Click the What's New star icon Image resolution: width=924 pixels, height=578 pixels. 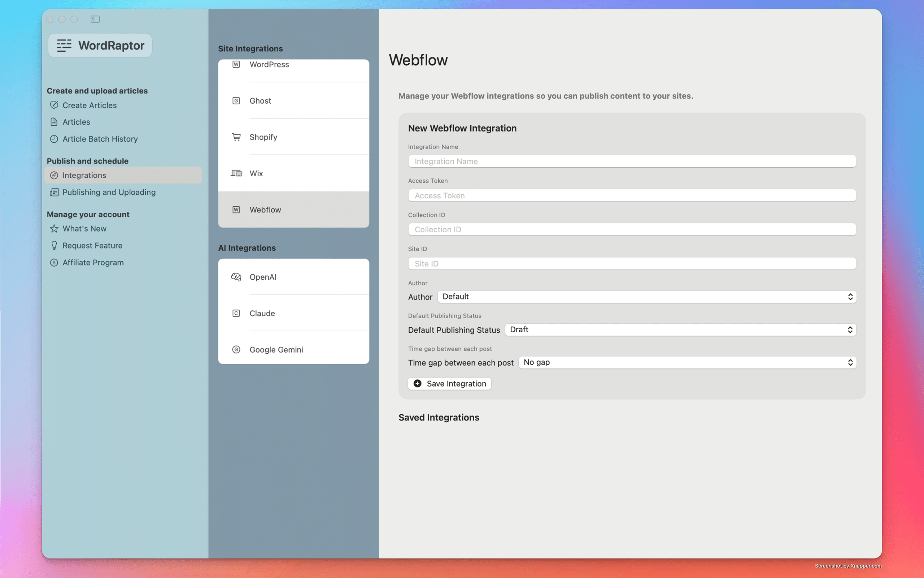click(x=54, y=229)
